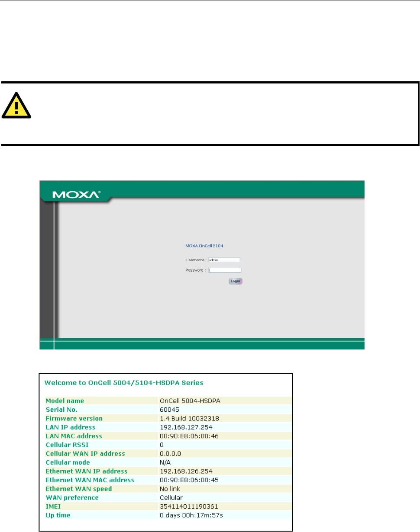Click the 00:90:E8:06:00:46 MAC value
The height and width of the screenshot is (532, 420).
(189, 436)
